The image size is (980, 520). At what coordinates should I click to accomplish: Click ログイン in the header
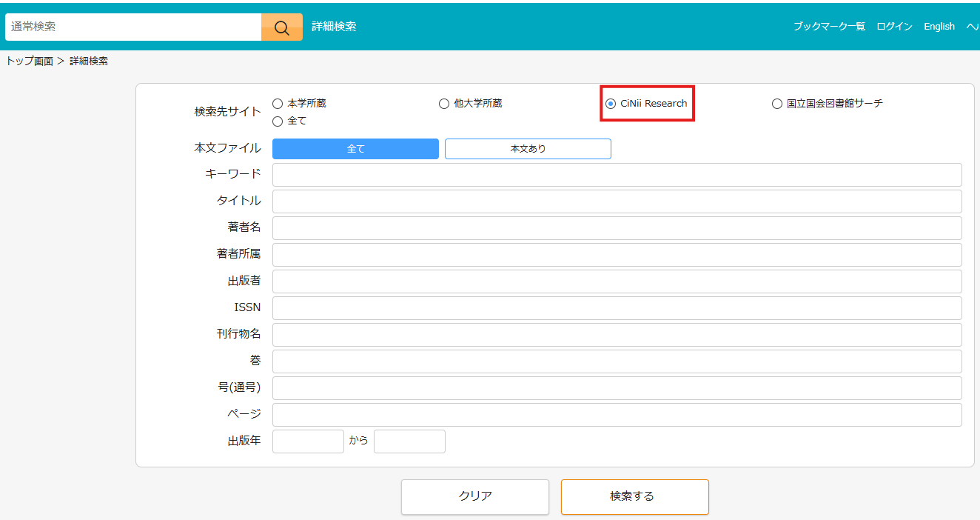click(894, 27)
